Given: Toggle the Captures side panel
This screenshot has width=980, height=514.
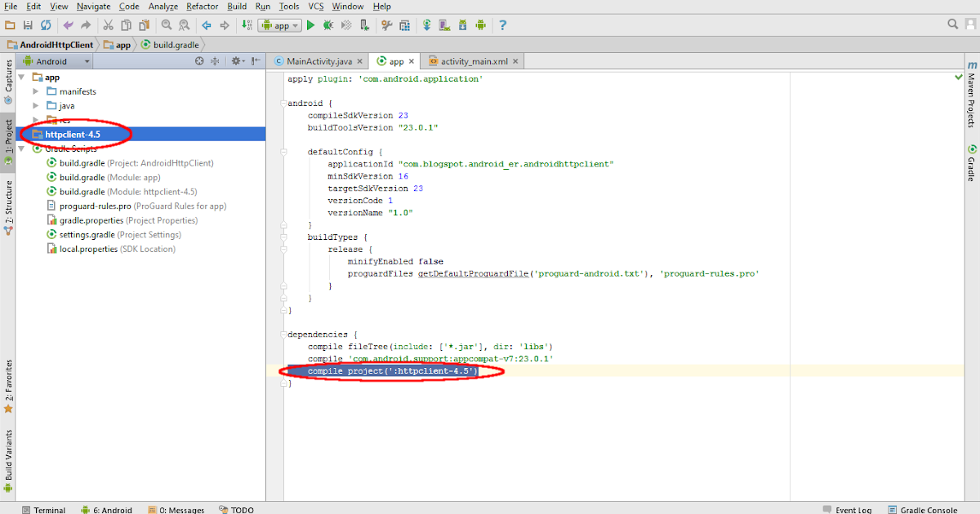Looking at the screenshot, I should pos(8,82).
